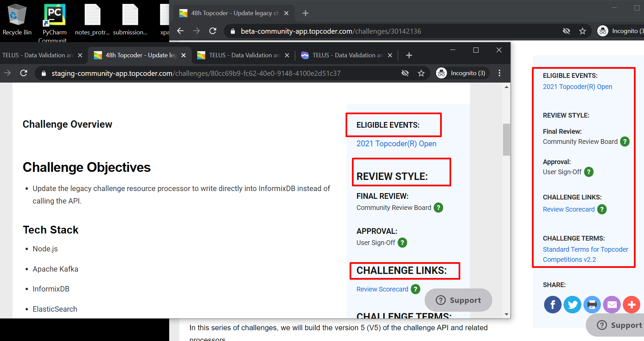Click eye-slash tracking icon in beta-community bar

[566, 31]
